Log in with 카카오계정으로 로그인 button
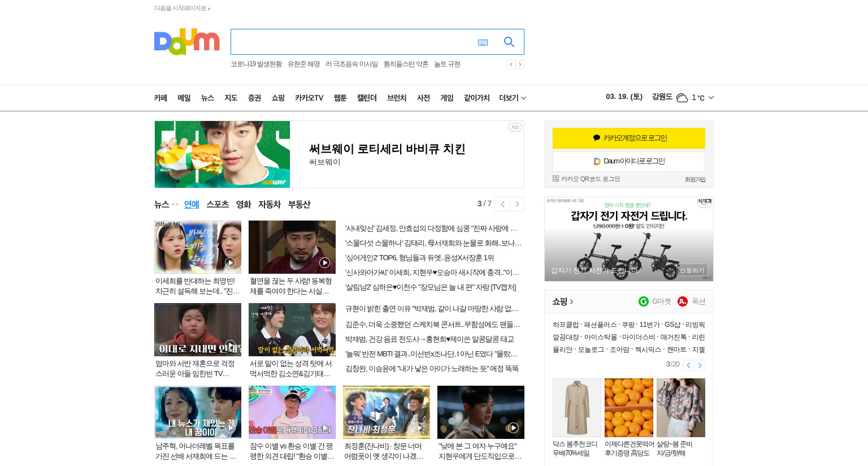This screenshot has height=466, width=868. [x=629, y=138]
